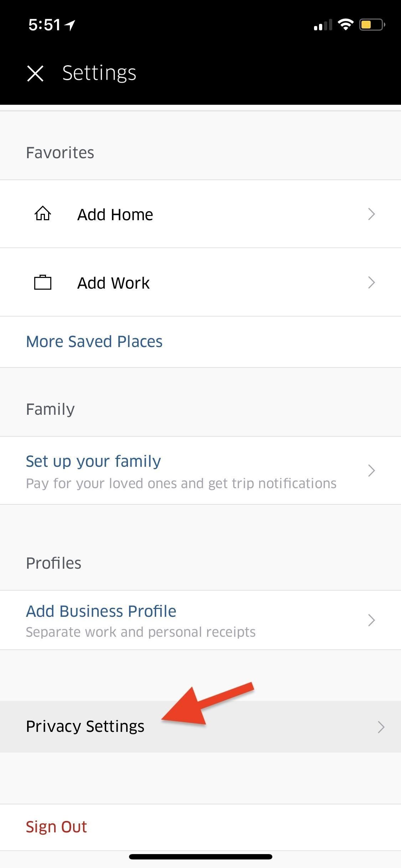The height and width of the screenshot is (868, 401).
Task: Expand Add Home using its chevron
Action: 371,214
